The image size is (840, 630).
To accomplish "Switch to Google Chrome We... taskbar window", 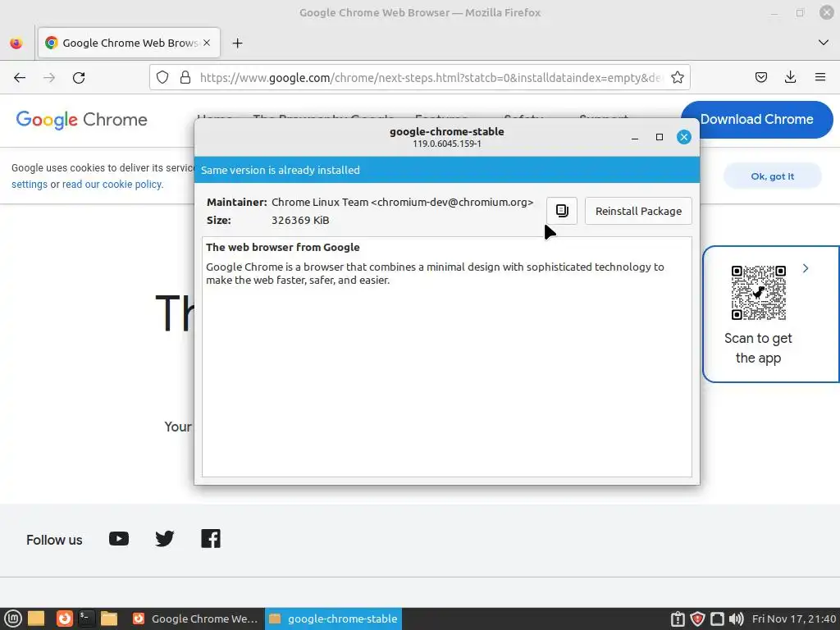I will 195,619.
